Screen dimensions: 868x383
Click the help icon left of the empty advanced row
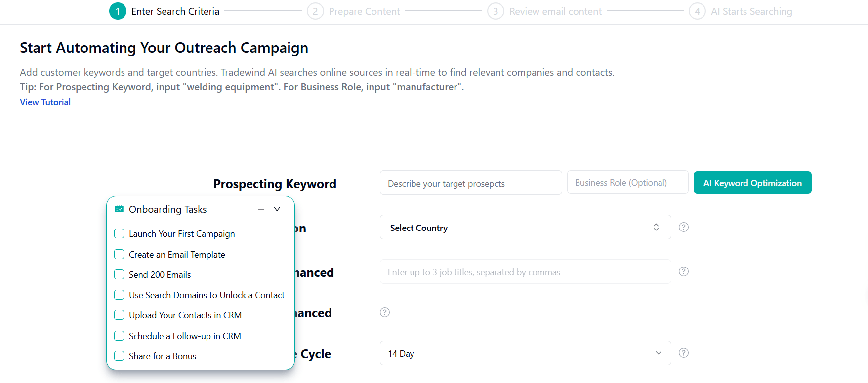pyautogui.click(x=385, y=312)
